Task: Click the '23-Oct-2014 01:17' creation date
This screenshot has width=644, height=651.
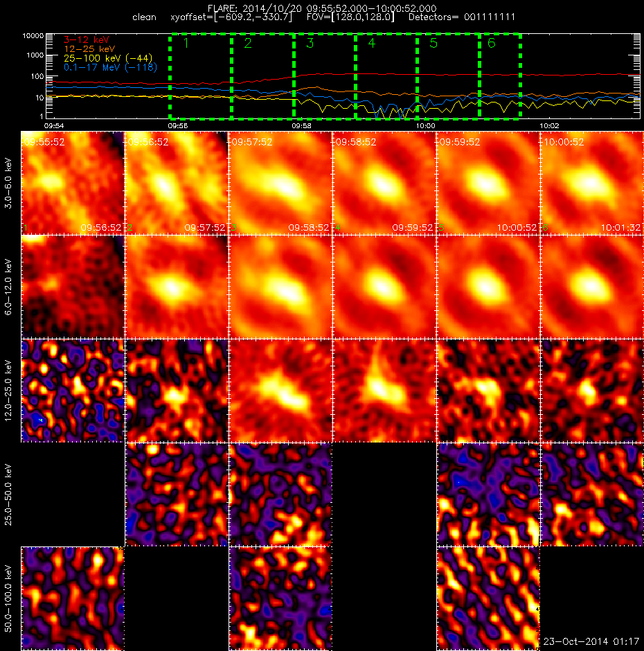Action: coord(591,641)
